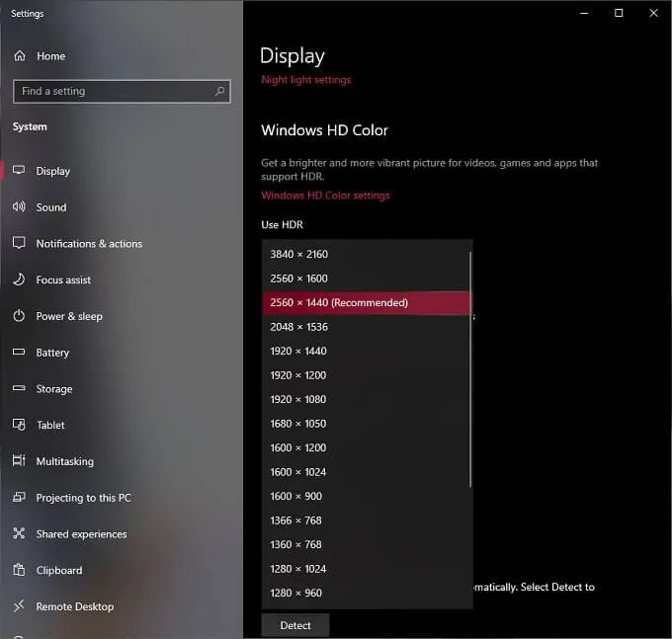Click the Tablet icon
Screen dimensions: 672x639
point(19,425)
